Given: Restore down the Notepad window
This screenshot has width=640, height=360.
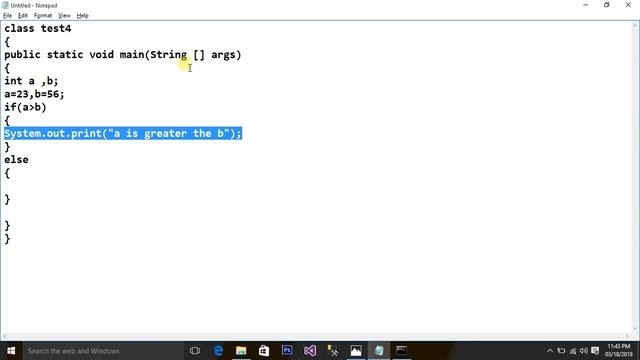Looking at the screenshot, I should tap(607, 5).
